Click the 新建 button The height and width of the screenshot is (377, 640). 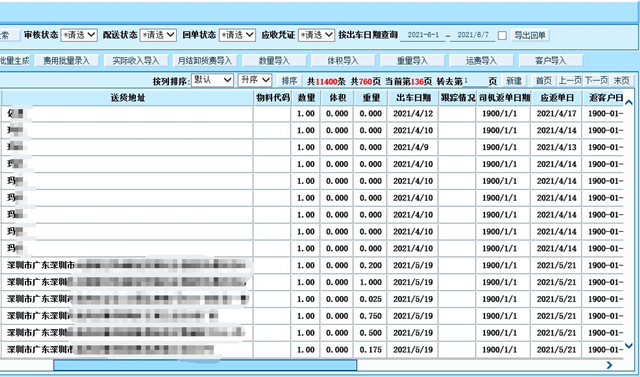pos(513,81)
